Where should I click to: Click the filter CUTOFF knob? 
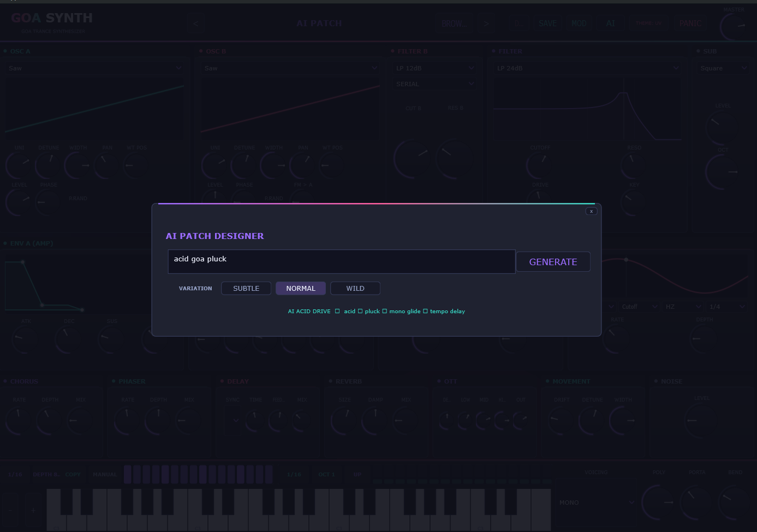[x=539, y=165]
